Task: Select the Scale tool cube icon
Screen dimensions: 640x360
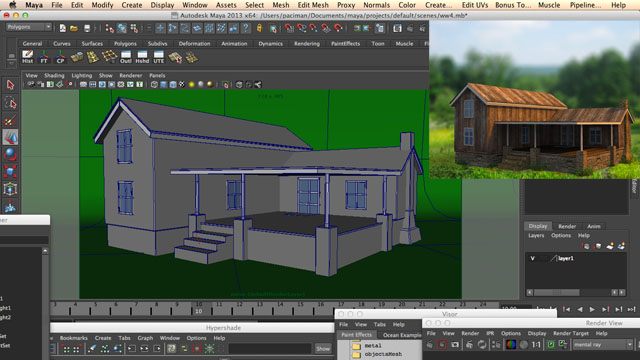Action: (x=10, y=172)
